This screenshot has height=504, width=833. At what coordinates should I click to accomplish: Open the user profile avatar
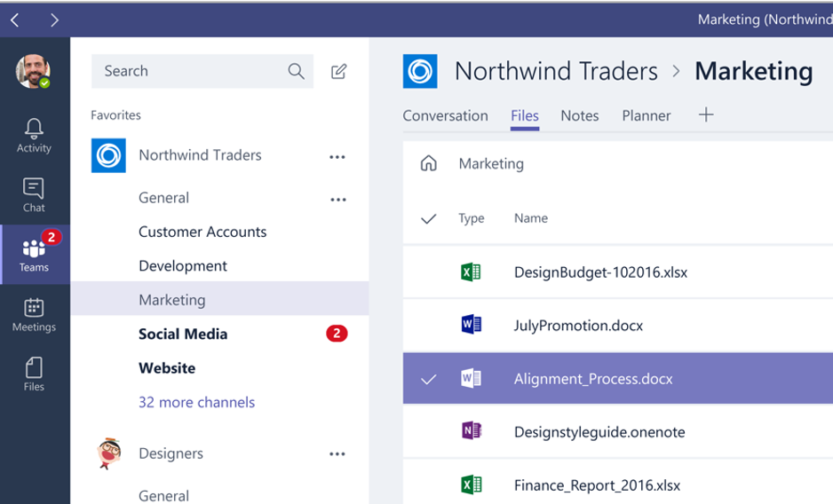click(x=33, y=71)
